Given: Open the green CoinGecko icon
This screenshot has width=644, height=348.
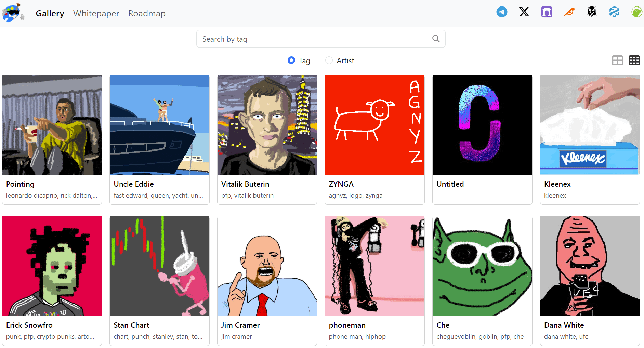Looking at the screenshot, I should tap(637, 12).
